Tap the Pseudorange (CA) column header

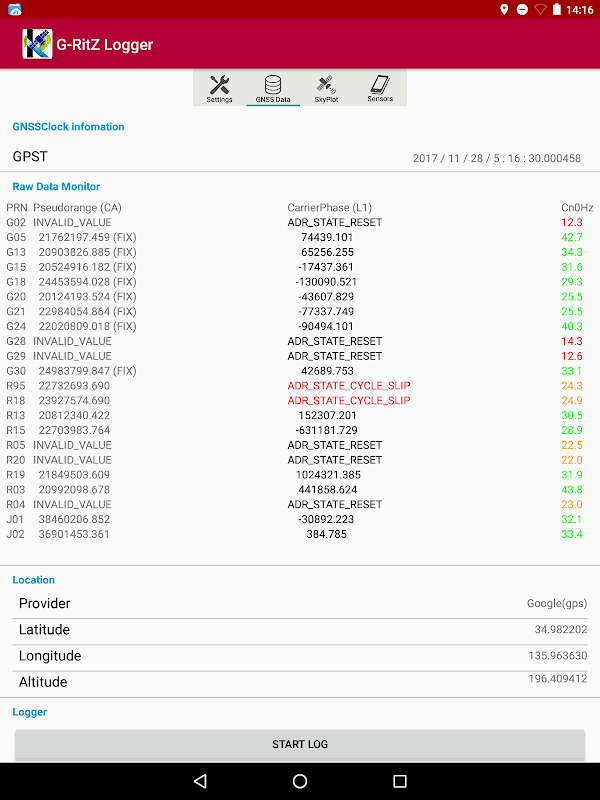78,208
